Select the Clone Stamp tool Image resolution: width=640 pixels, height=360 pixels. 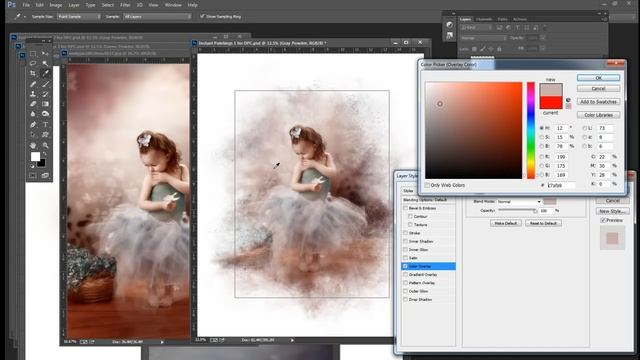pos(33,94)
